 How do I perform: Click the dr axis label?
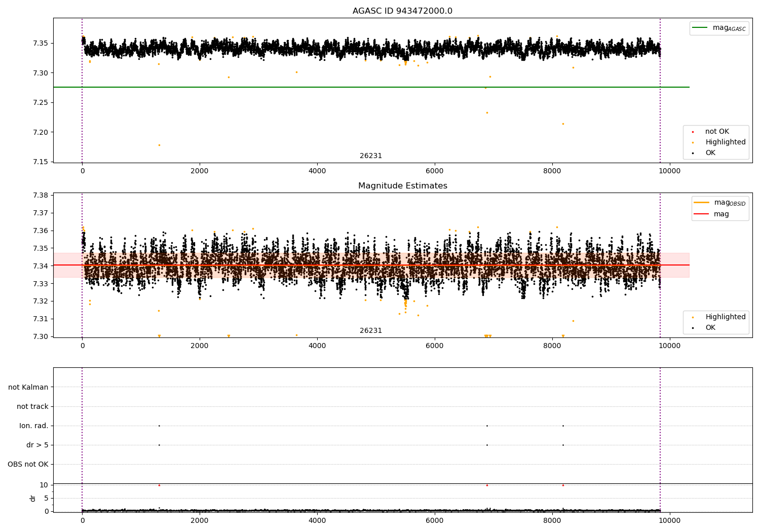click(x=33, y=498)
